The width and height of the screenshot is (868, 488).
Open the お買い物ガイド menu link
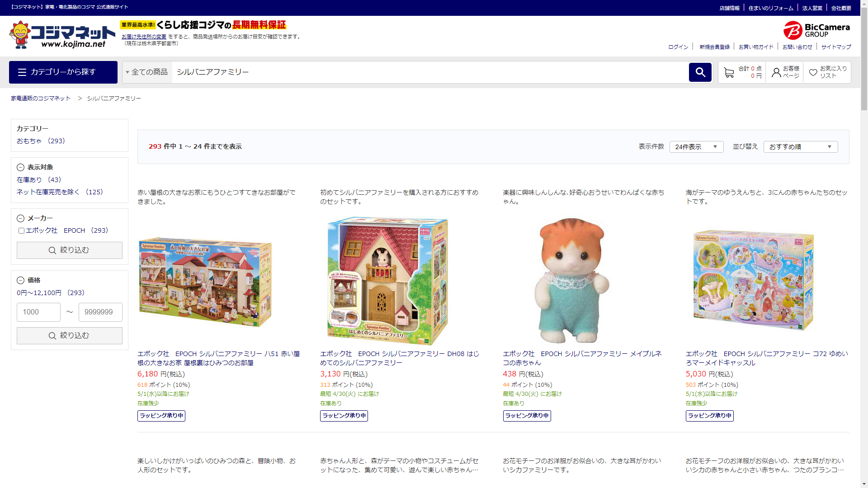(756, 47)
